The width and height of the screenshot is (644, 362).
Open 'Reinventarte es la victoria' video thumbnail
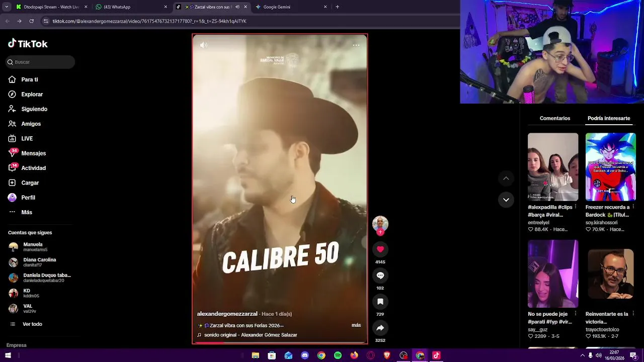(x=611, y=274)
